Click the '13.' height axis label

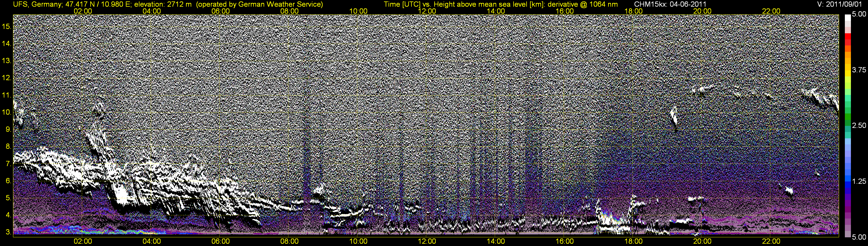point(7,61)
